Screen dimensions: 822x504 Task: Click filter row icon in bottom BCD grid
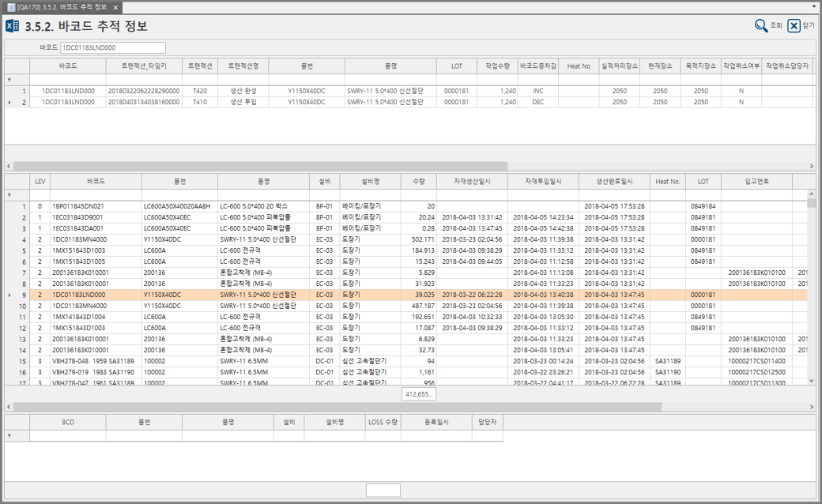pyautogui.click(x=9, y=435)
